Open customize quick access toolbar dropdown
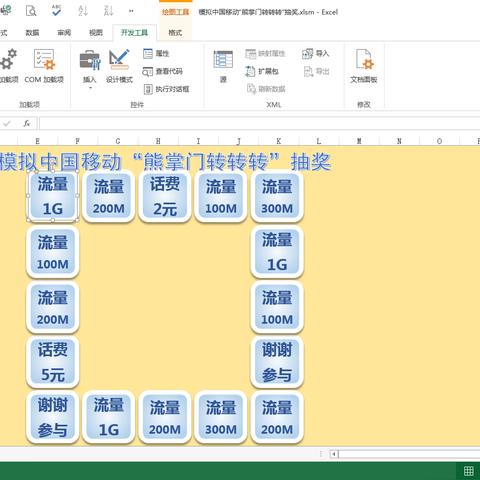 (131, 11)
